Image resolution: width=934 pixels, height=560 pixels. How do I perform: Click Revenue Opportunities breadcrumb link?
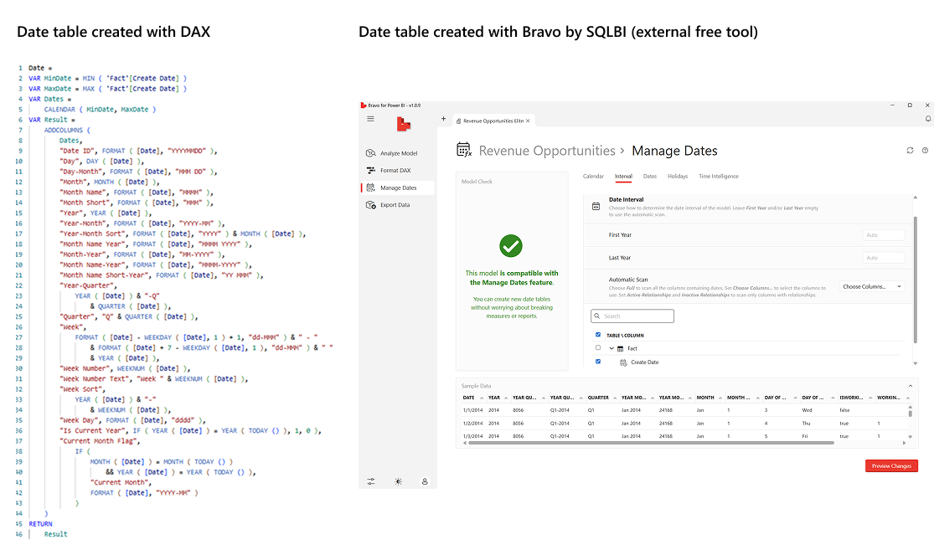547,151
